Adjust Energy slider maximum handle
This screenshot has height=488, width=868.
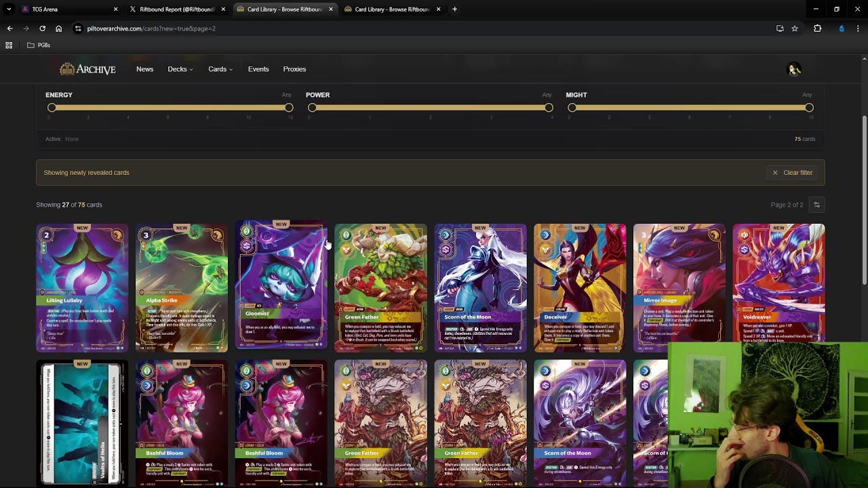(289, 108)
